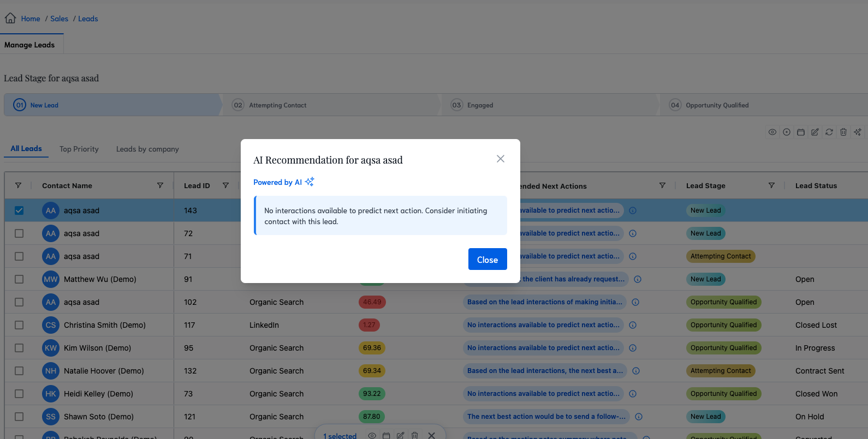Viewport: 868px width, 439px height.
Task: Open the Lead Stage column filter
Action: [771, 185]
